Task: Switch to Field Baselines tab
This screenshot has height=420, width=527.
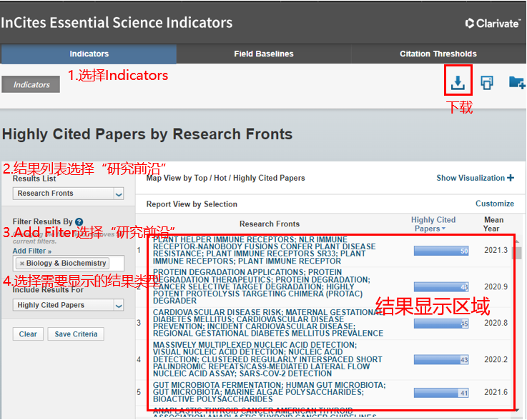Action: [264, 54]
